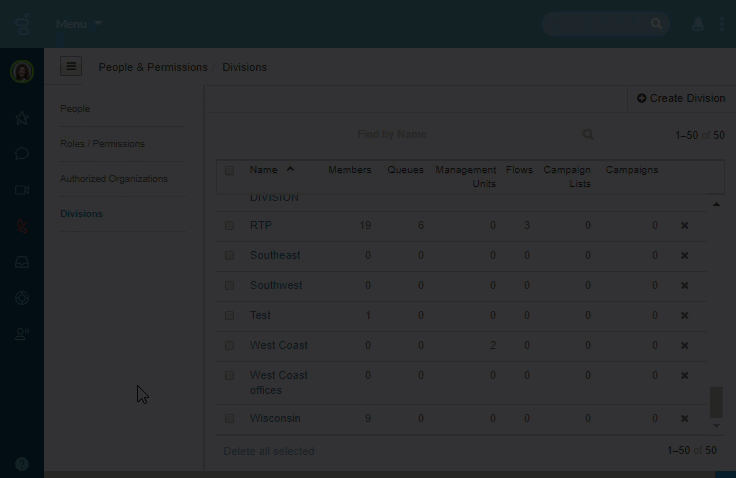This screenshot has height=478, width=736.
Task: Click the Management Units column header
Action: (466, 177)
